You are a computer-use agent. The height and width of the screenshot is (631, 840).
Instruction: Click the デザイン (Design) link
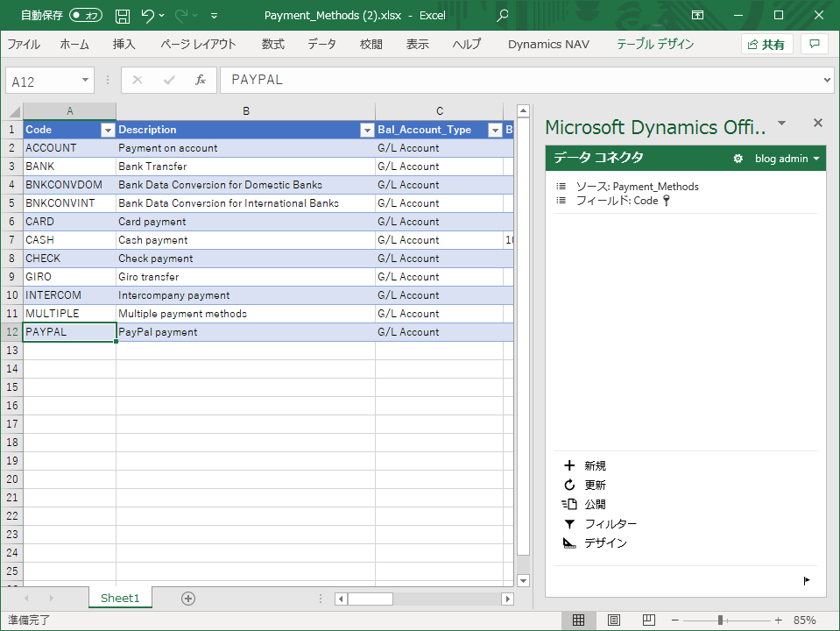[605, 543]
